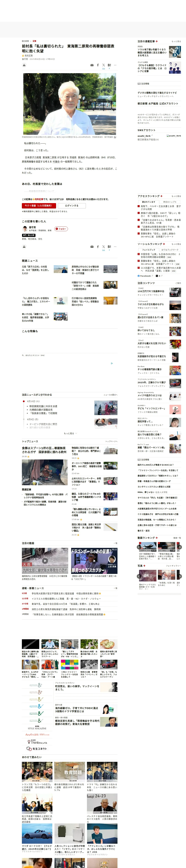Open ranking article 両陛下、ベルギー王女夫妻とお茶
Image resolution: width=186 pixels, height=868 pixels.
tap(161, 208)
